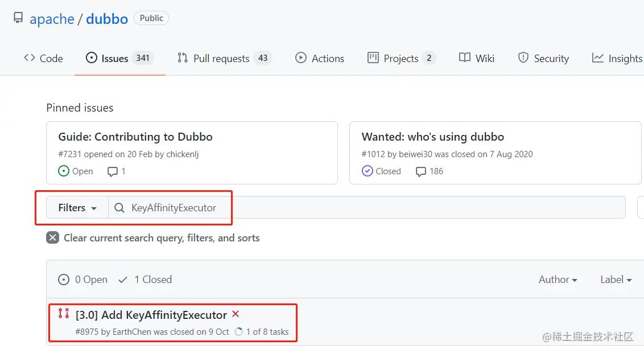Image resolution: width=644 pixels, height=353 pixels.
Task: Click the Public visibility badge
Action: pyautogui.click(x=151, y=18)
